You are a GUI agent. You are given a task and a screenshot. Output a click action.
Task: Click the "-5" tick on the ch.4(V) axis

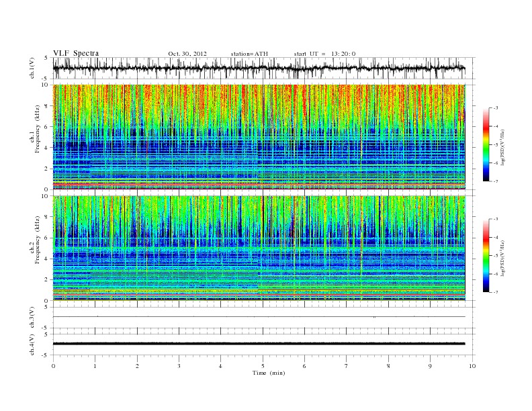46,355
